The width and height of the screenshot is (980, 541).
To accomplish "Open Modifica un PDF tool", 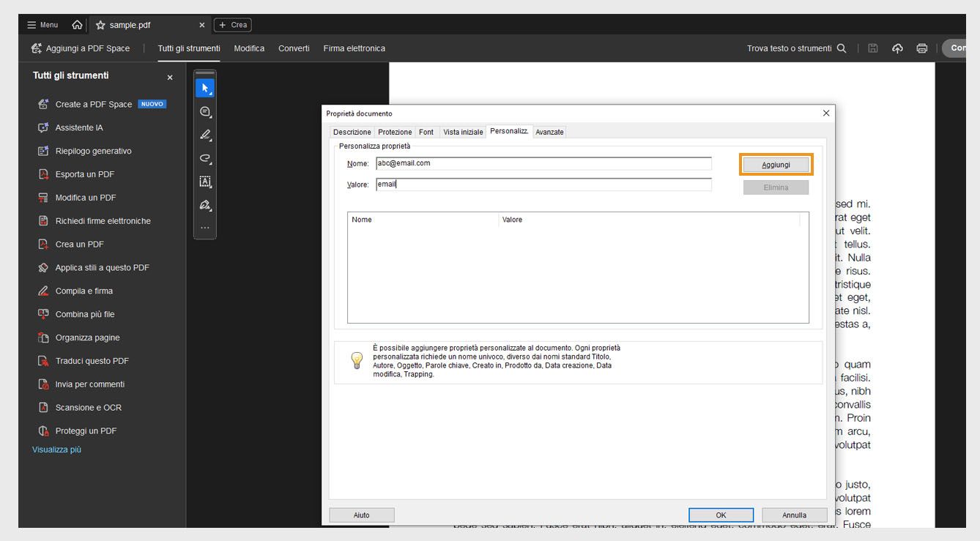I will tap(77, 198).
